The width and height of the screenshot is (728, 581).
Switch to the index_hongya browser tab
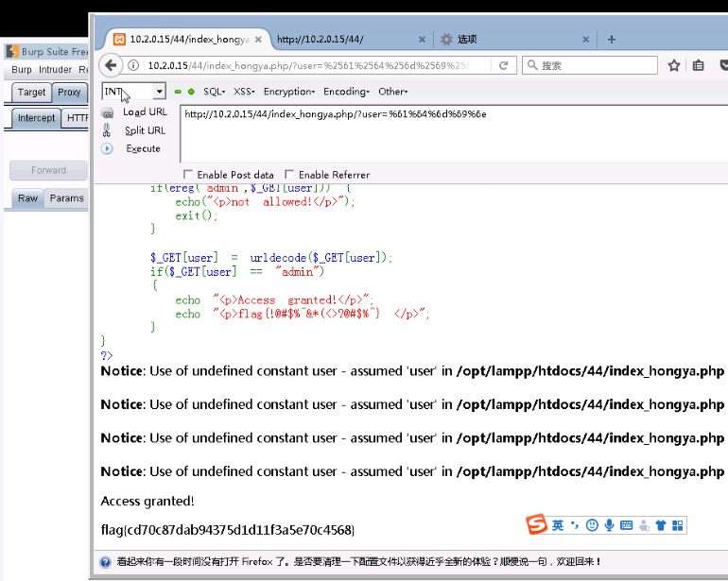coord(185,40)
